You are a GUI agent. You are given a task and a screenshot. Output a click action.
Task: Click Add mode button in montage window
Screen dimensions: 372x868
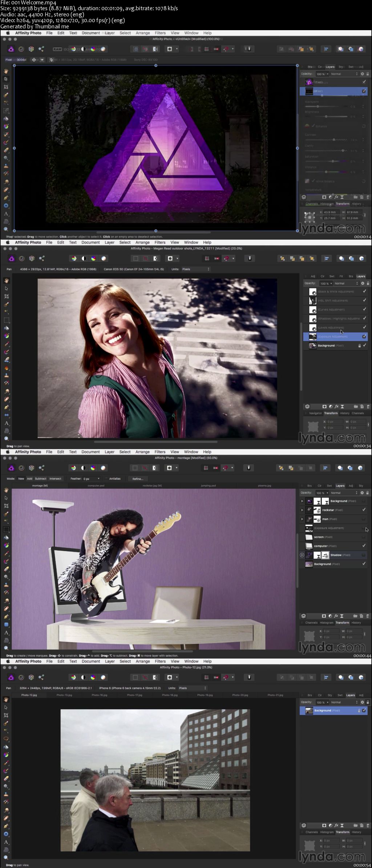pos(29,479)
